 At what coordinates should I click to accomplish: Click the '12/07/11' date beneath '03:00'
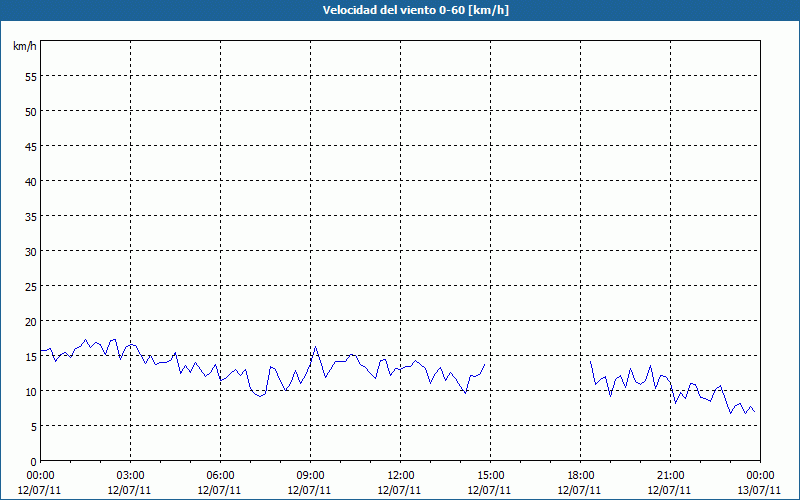click(130, 490)
